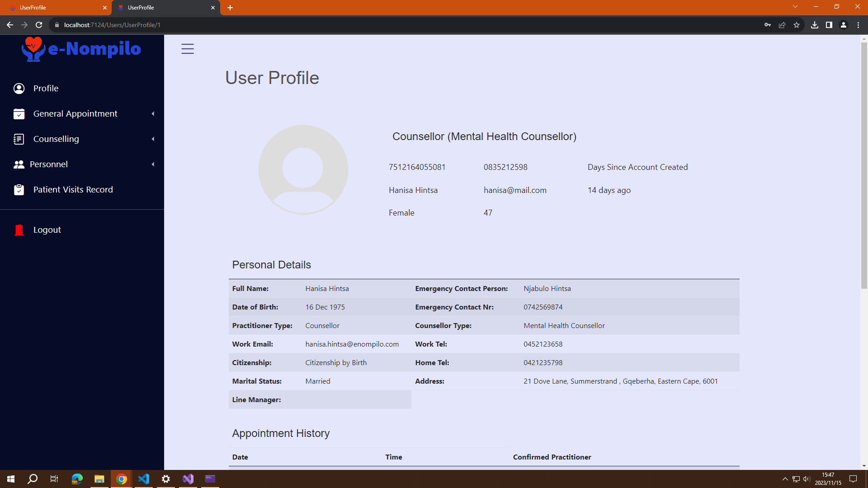Open the hamburger menu toggle
Viewport: 868px width, 488px height.
[x=188, y=49]
